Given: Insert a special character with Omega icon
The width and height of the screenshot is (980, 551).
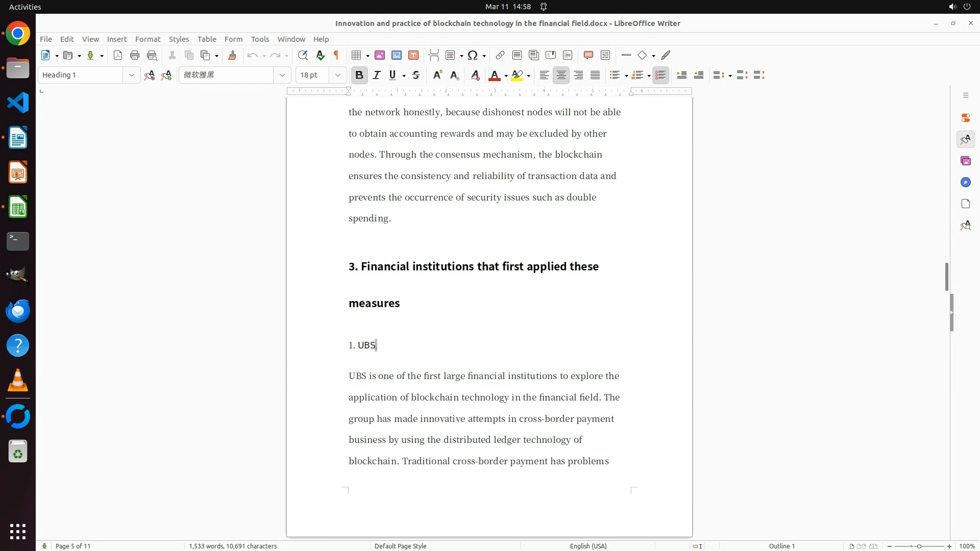Looking at the screenshot, I should pos(473,56).
